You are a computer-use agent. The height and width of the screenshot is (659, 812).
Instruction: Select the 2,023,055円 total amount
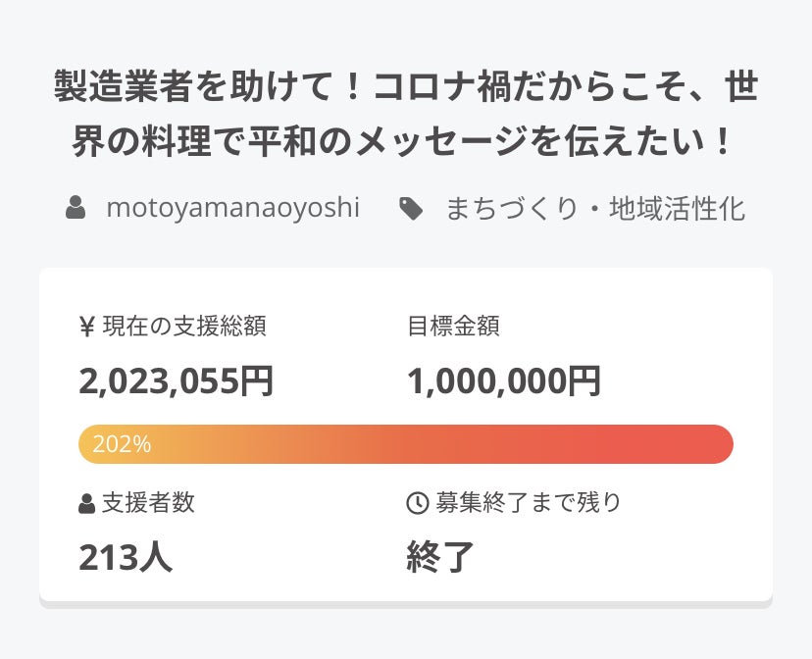pyautogui.click(x=177, y=380)
